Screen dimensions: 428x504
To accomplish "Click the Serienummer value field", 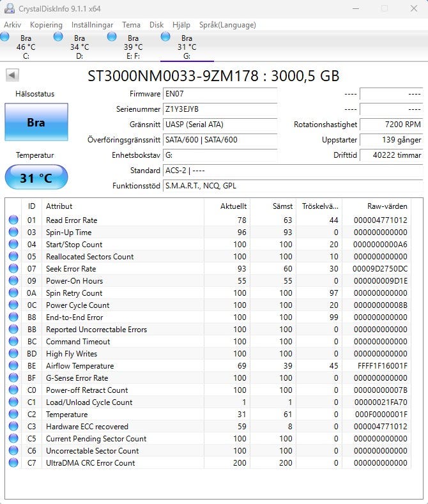I will tap(220, 109).
